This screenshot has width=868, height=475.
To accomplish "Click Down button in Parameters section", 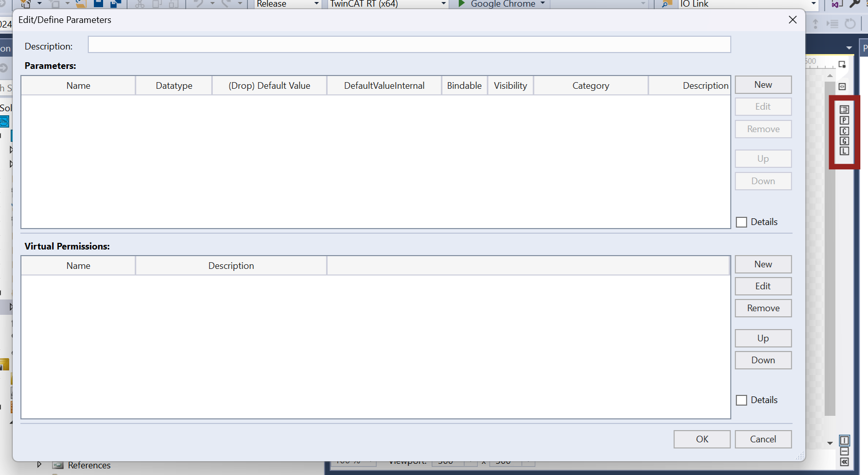I will click(x=763, y=181).
